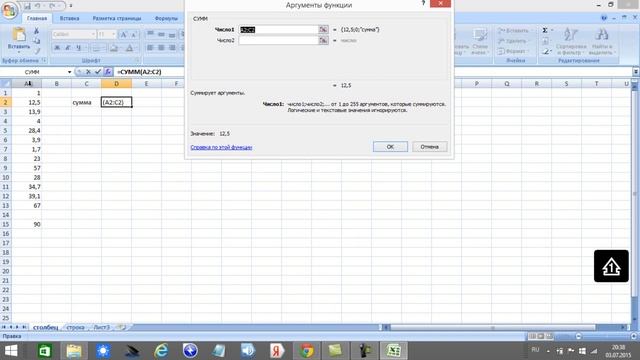Pick the font color letter A
The image size is (640, 360).
pos(130,48)
